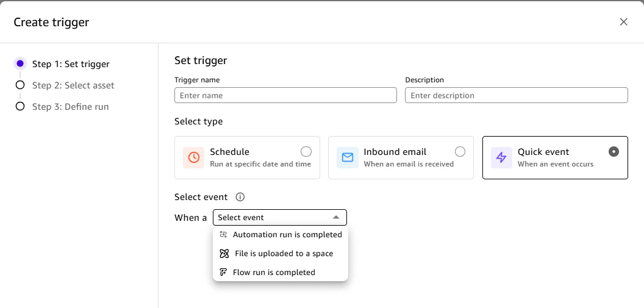Click the Automation run option icon

click(223, 234)
